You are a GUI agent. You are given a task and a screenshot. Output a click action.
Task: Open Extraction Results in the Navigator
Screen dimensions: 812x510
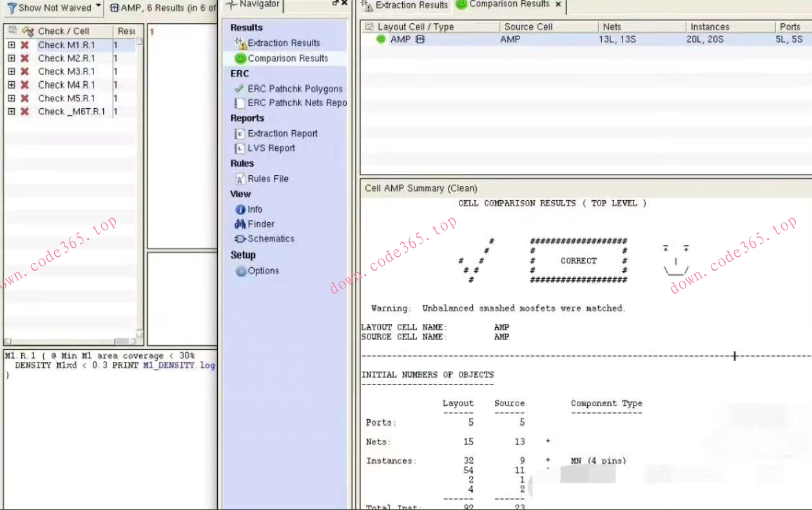click(x=284, y=43)
